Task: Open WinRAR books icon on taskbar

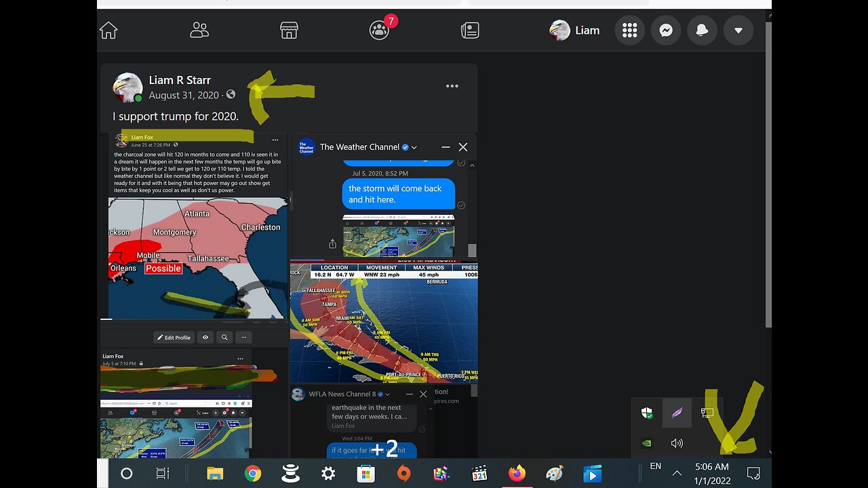Action: (x=441, y=473)
